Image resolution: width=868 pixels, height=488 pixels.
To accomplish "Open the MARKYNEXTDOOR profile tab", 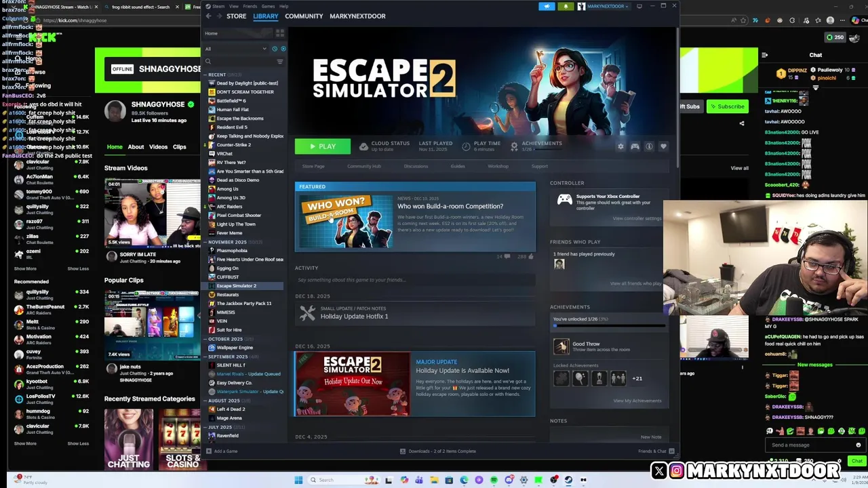I will click(357, 16).
